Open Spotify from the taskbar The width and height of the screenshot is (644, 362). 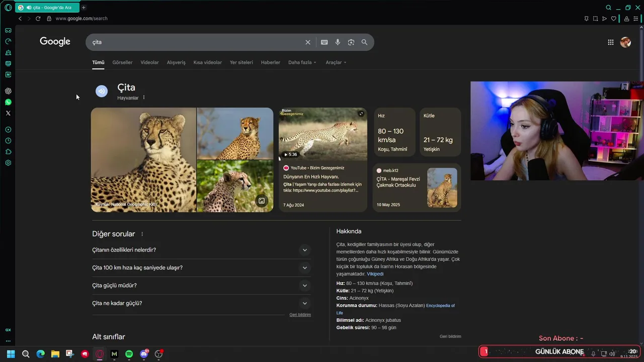pyautogui.click(x=129, y=354)
